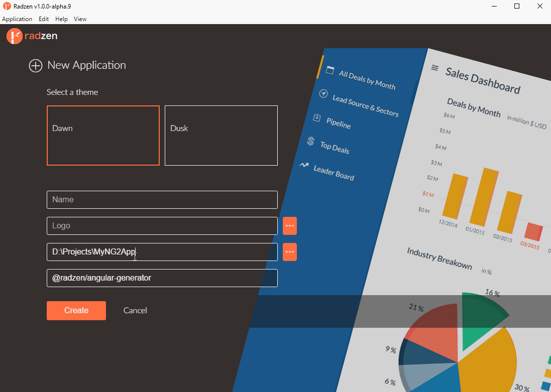Click the Pipeline icon in the dashboard sidebar
This screenshot has height=392, width=551.
click(317, 117)
